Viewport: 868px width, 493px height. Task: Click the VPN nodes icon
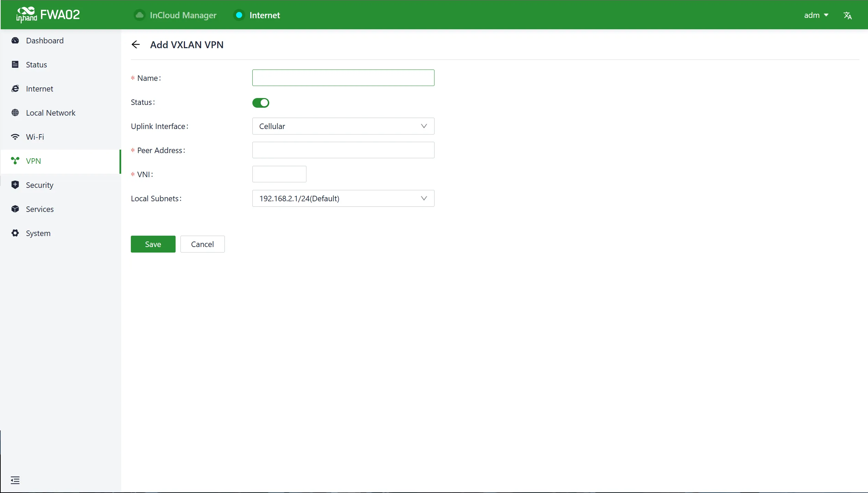pos(15,161)
